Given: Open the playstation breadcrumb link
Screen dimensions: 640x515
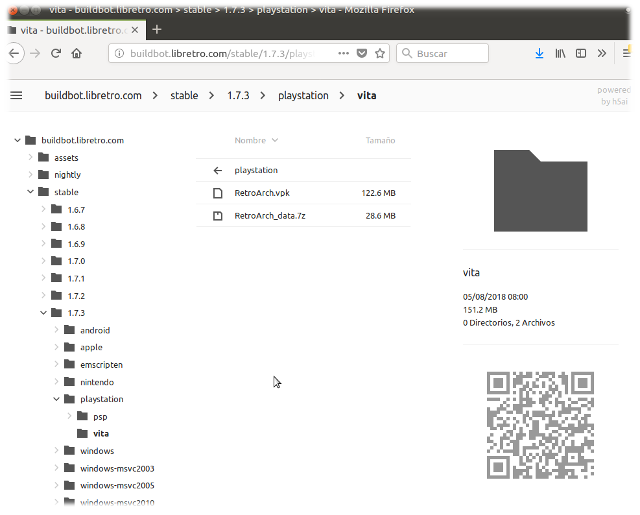Looking at the screenshot, I should click(x=303, y=95).
